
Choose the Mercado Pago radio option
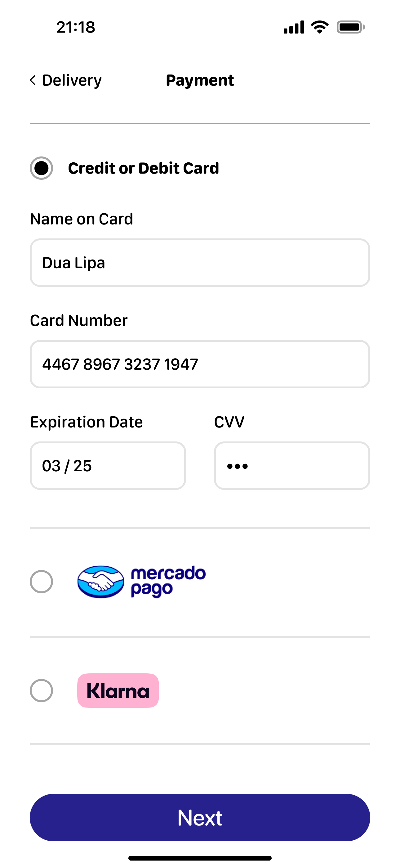pyautogui.click(x=42, y=581)
